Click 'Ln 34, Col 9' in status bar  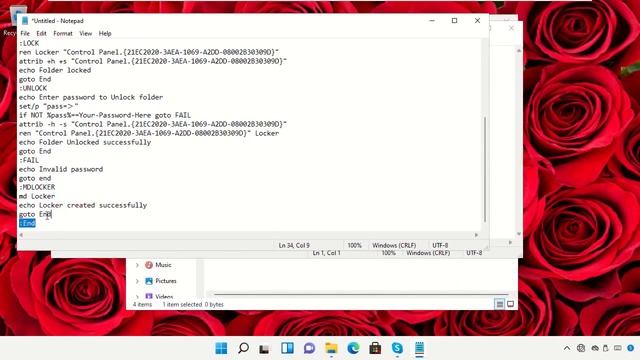point(294,245)
